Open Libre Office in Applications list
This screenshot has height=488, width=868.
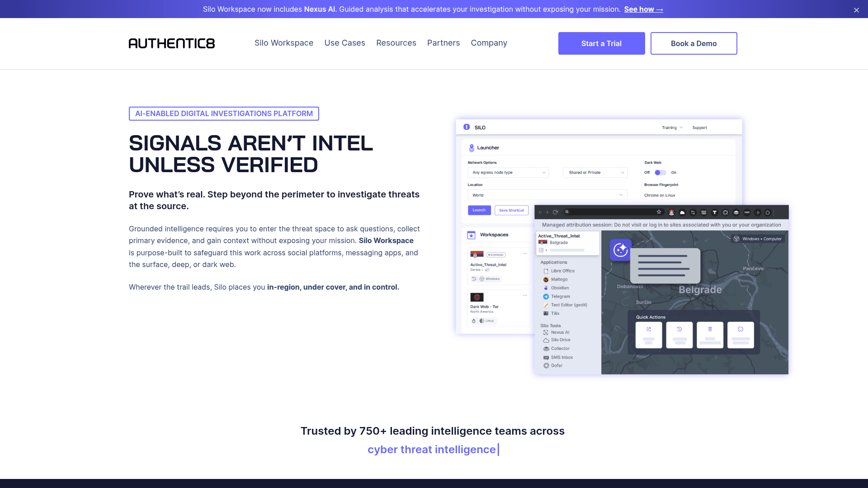(x=559, y=271)
